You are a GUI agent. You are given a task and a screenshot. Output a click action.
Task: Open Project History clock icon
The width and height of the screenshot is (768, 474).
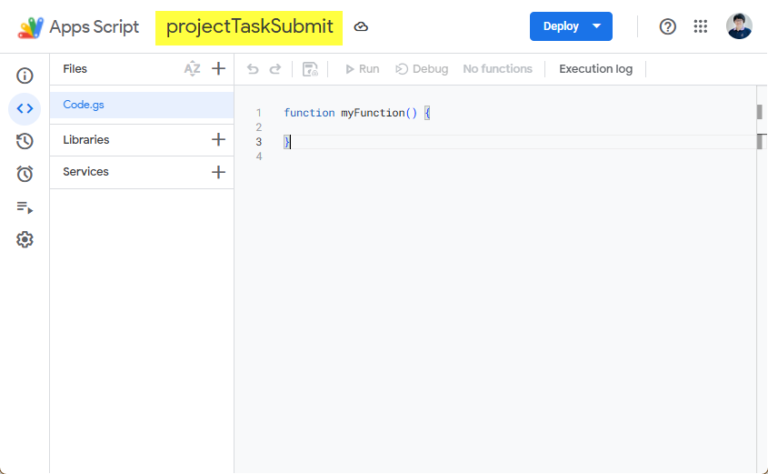click(x=24, y=142)
